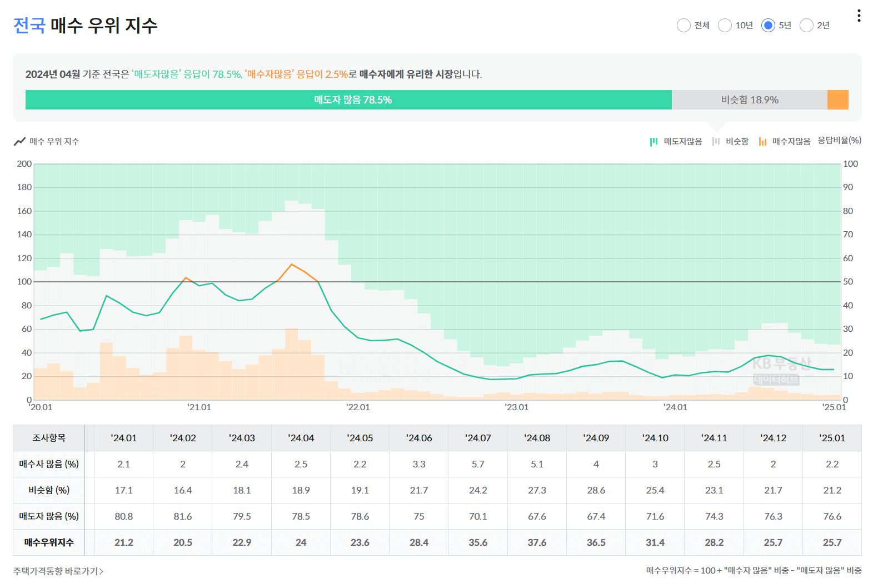This screenshot has height=588, width=878.
Task: Click the 매도자 많음 value 81.6
Action: point(183,516)
